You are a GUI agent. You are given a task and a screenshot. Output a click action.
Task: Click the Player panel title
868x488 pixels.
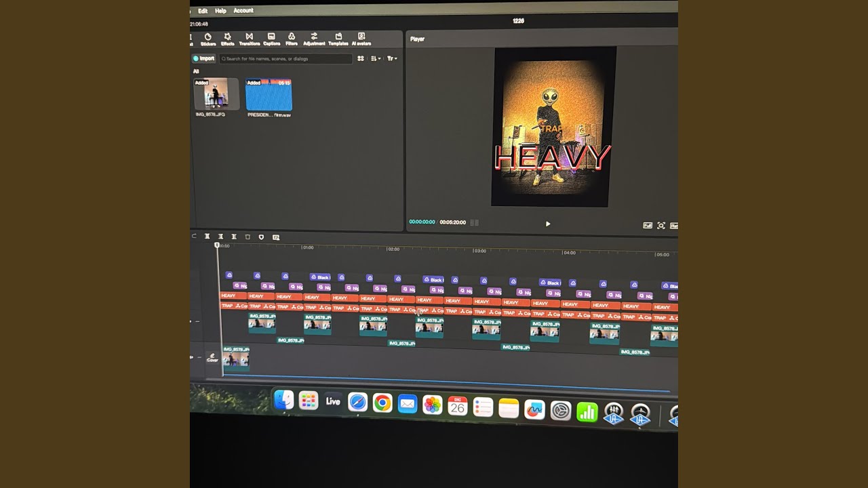[417, 39]
